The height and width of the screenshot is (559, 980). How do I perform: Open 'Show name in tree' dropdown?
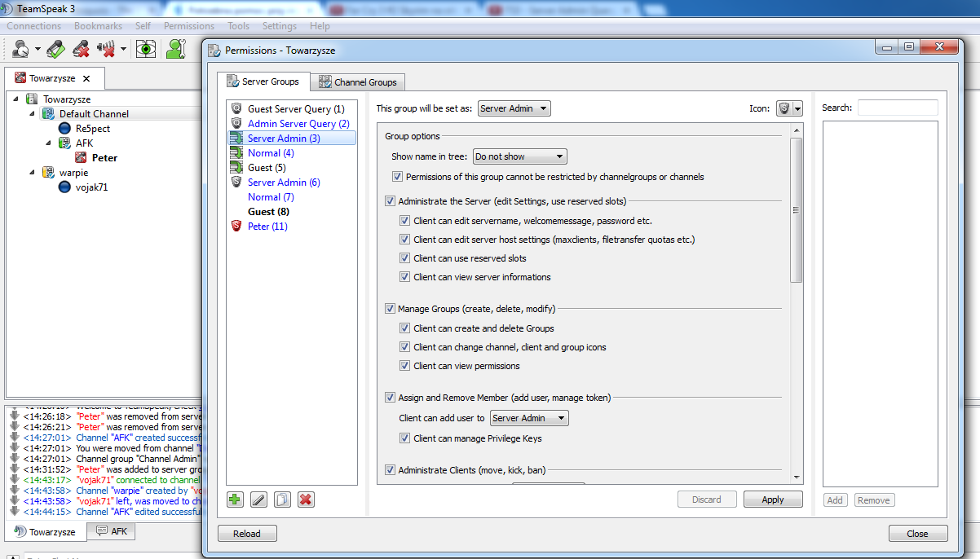[519, 156]
